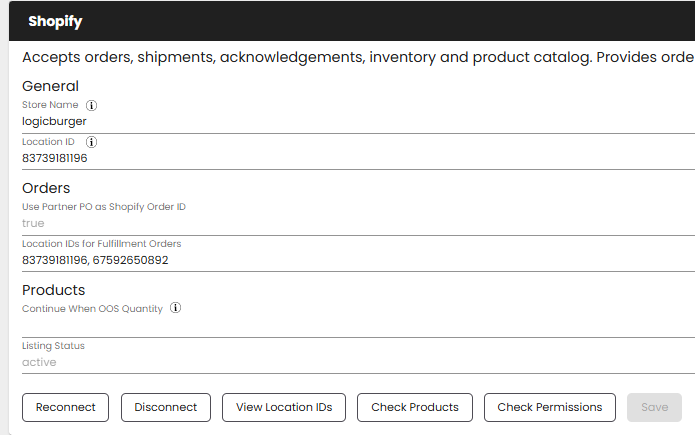Image resolution: width=695 pixels, height=435 pixels.
Task: Click the info icon beside Store Name
Action: tap(92, 105)
